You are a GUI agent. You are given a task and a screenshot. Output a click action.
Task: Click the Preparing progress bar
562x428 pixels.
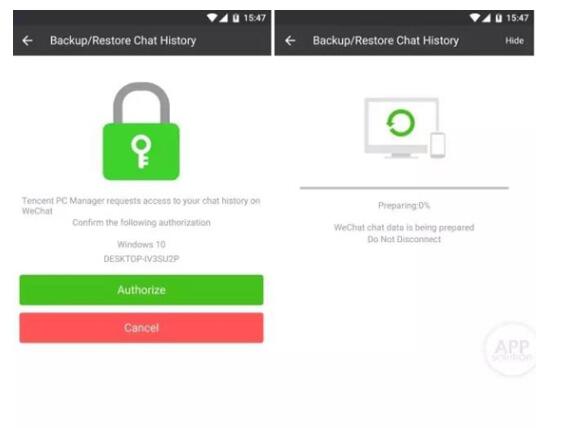[x=404, y=187]
